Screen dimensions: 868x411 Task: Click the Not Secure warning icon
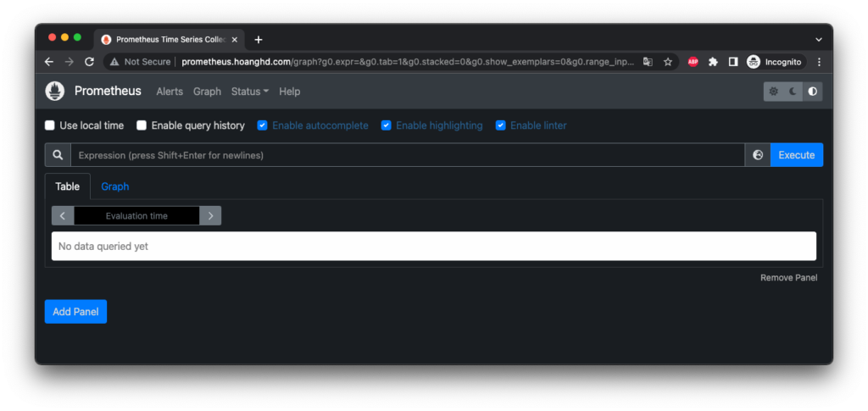114,62
